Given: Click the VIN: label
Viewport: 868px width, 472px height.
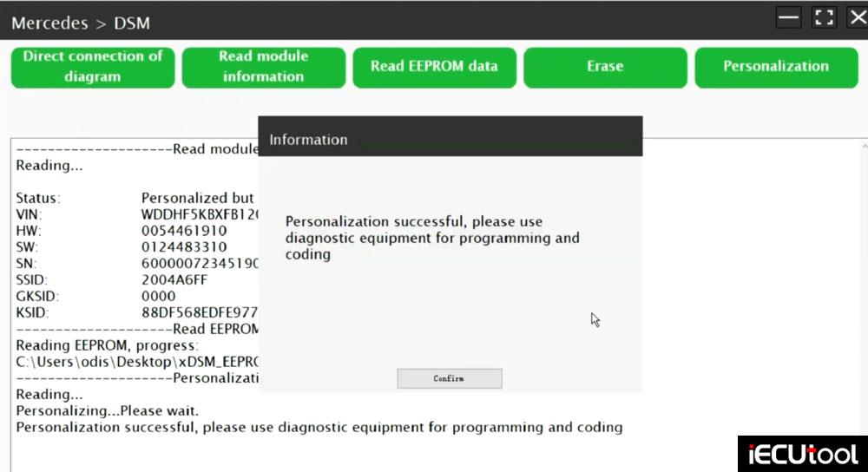Looking at the screenshot, I should click(x=29, y=214).
